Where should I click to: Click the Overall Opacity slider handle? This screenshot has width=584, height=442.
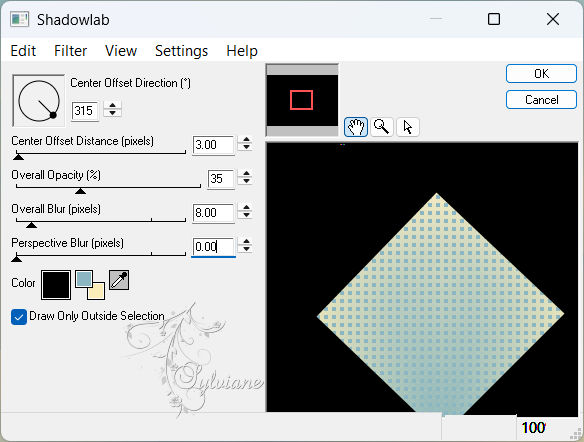tap(80, 191)
